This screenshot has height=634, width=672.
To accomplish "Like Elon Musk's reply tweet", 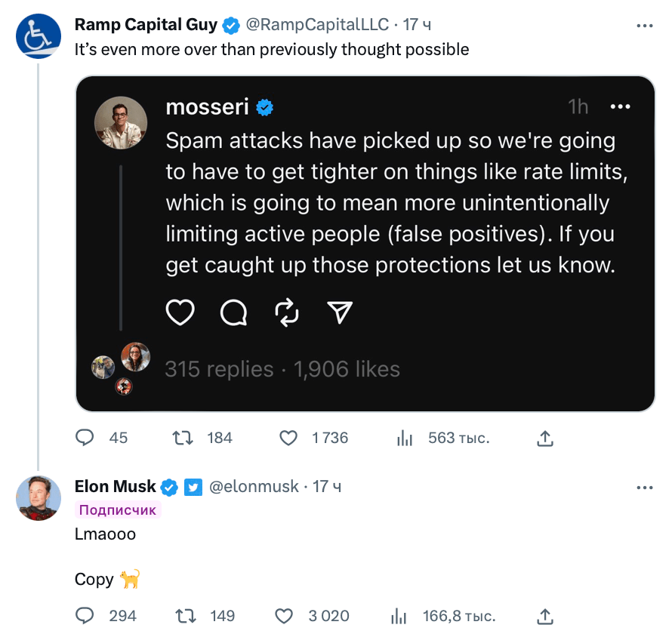I will coord(284,616).
